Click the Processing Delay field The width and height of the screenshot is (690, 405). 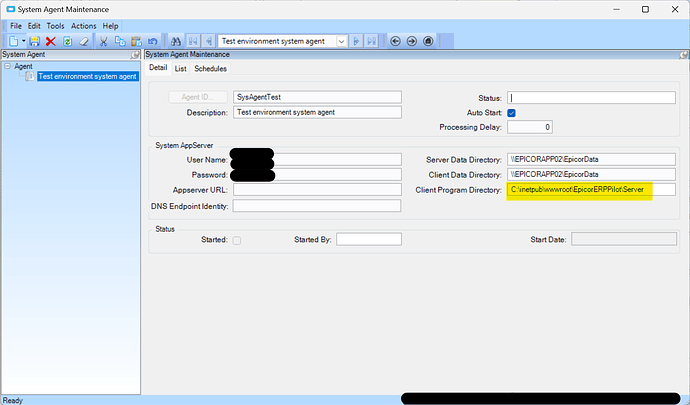point(530,127)
